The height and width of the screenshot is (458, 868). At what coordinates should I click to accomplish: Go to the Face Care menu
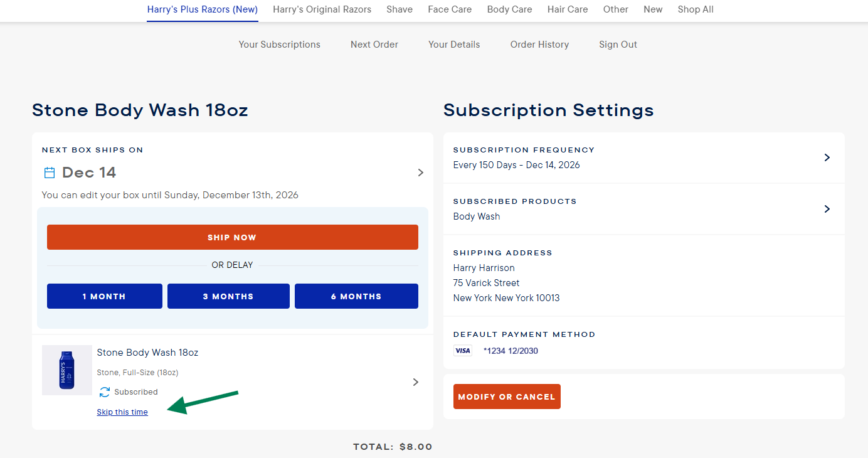pos(450,9)
